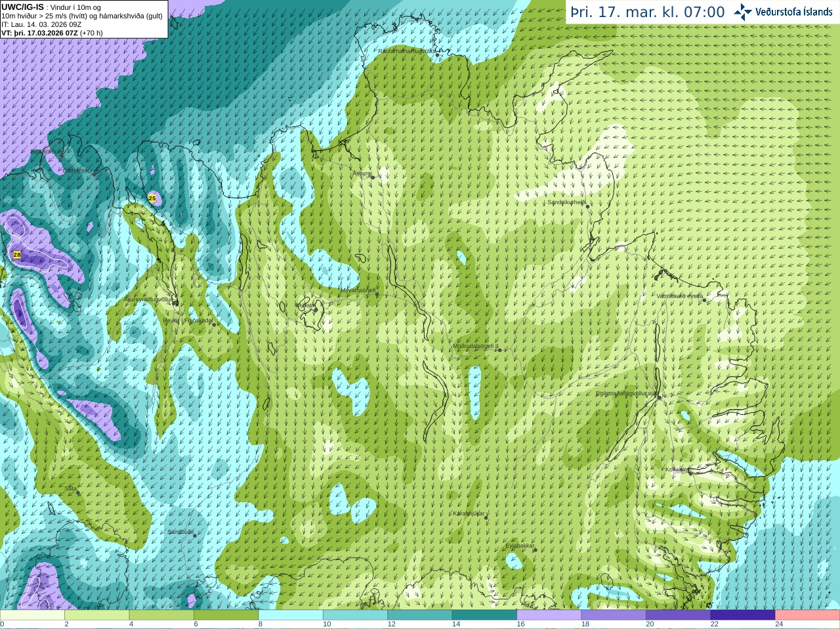The image size is (840, 629).
Task: Click the Sandbúðir station dot
Action: [x=195, y=536]
